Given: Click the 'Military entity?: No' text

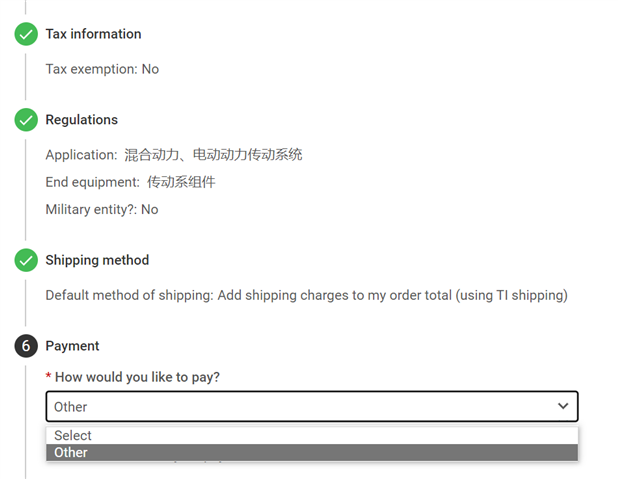Looking at the screenshot, I should coord(102,209).
